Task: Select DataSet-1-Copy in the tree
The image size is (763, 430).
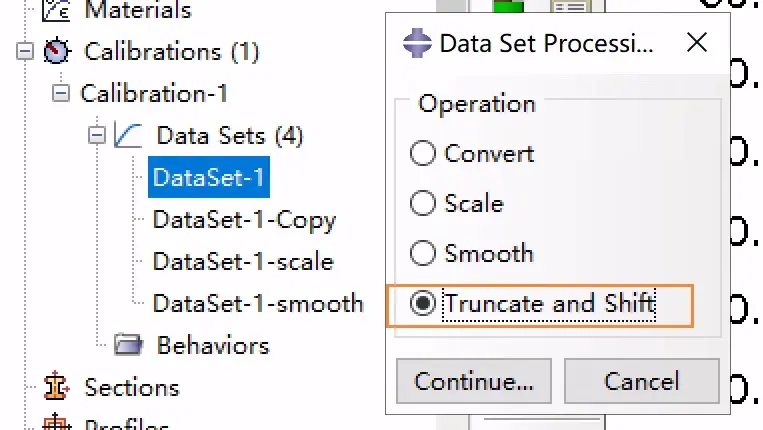Action: [244, 220]
